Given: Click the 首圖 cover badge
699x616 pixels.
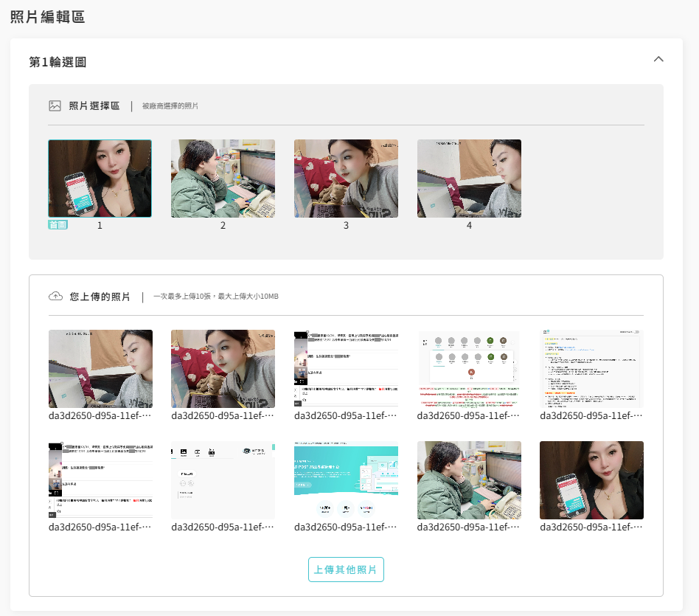Looking at the screenshot, I should point(58,225).
